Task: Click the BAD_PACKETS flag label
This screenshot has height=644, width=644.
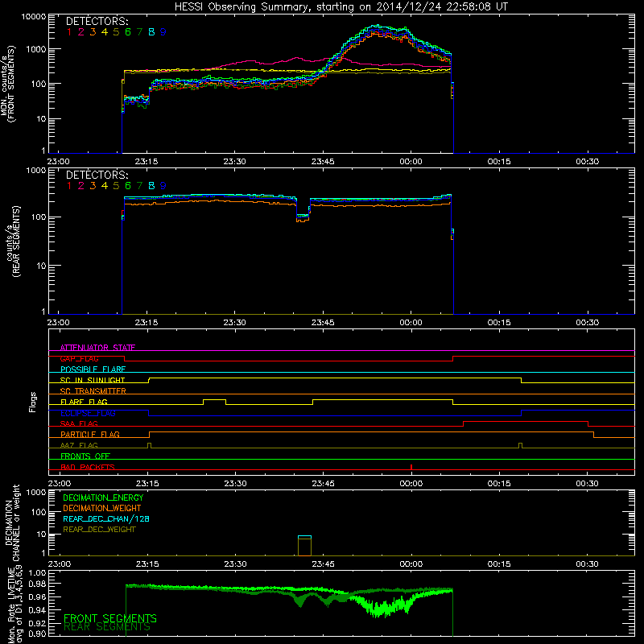Action: pyautogui.click(x=88, y=467)
